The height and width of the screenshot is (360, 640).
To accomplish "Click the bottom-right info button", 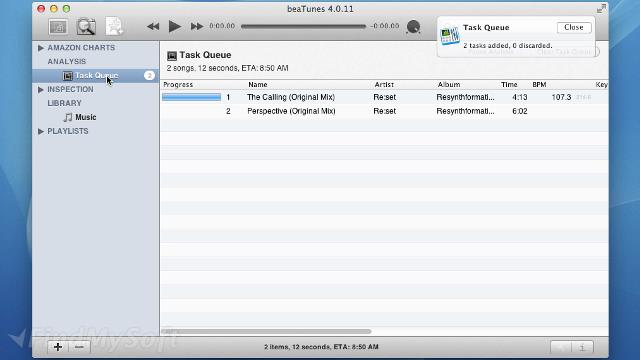I will tap(582, 348).
